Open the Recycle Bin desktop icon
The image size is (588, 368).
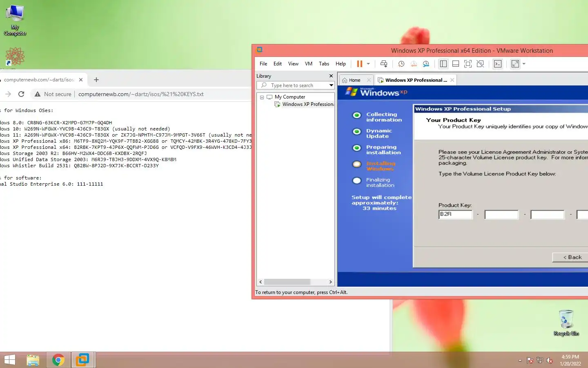(566, 323)
